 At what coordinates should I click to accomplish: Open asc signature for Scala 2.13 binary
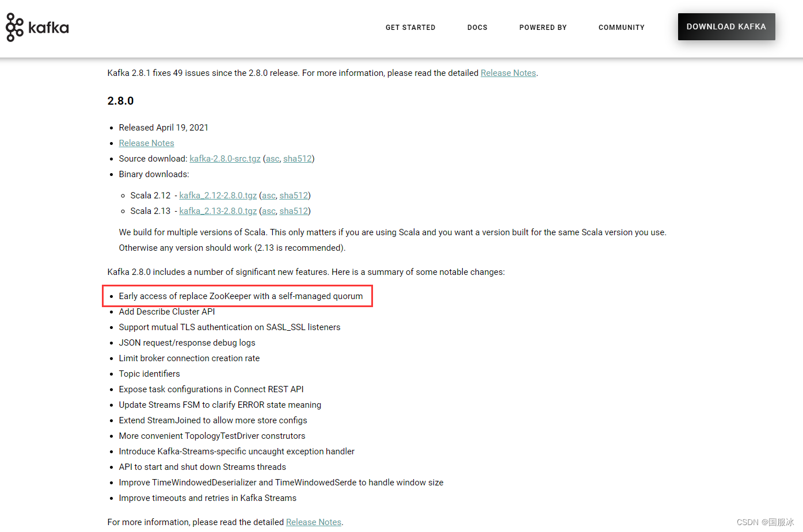[269, 211]
